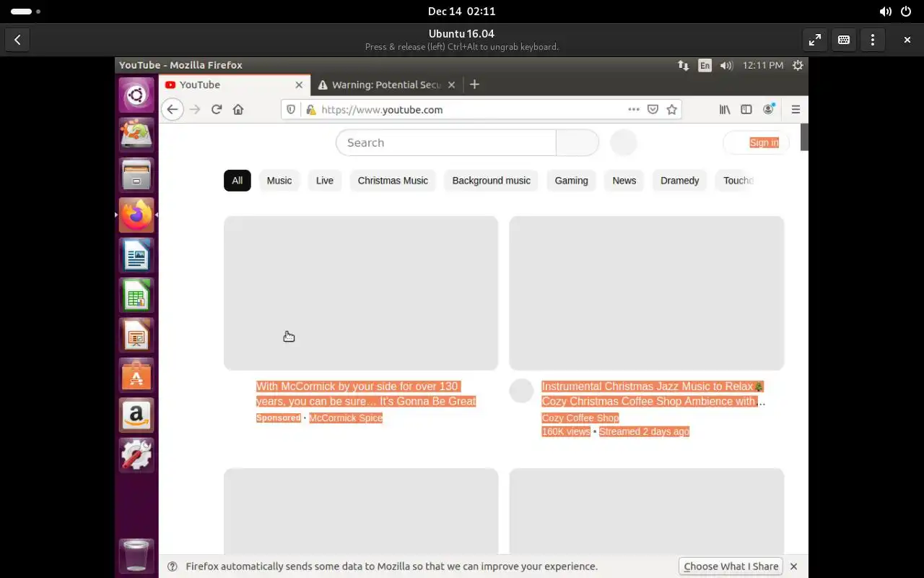This screenshot has height=578, width=924.
Task: Select the YouTube tab
Action: 235,85
